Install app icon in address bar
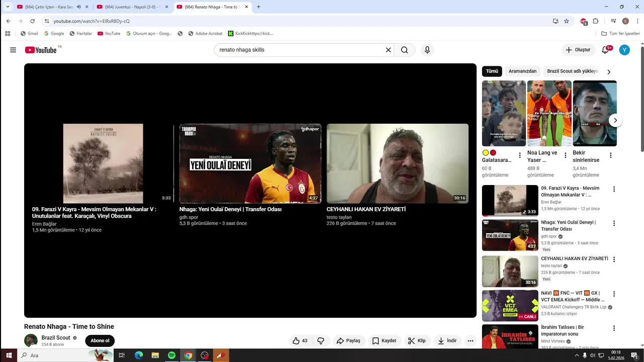The width and height of the screenshot is (644, 362). (555, 21)
